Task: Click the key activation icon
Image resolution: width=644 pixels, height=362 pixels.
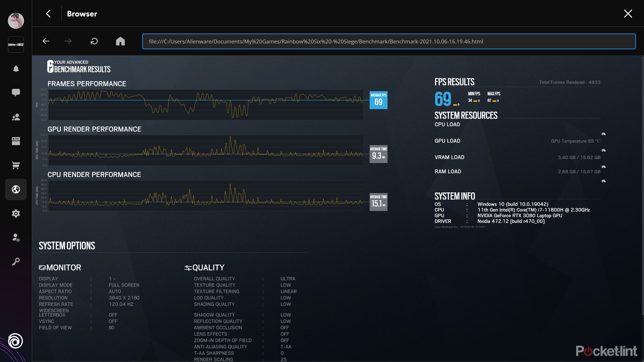Action: tap(16, 262)
